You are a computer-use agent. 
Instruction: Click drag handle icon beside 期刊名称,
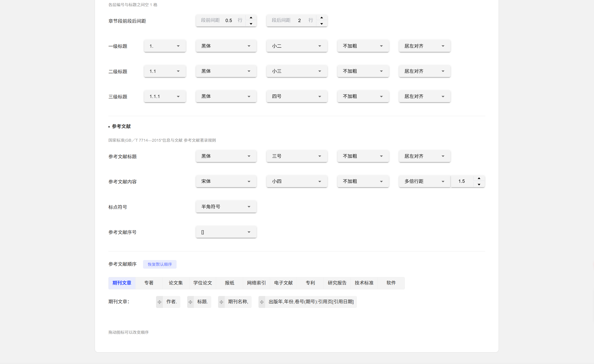221,302
